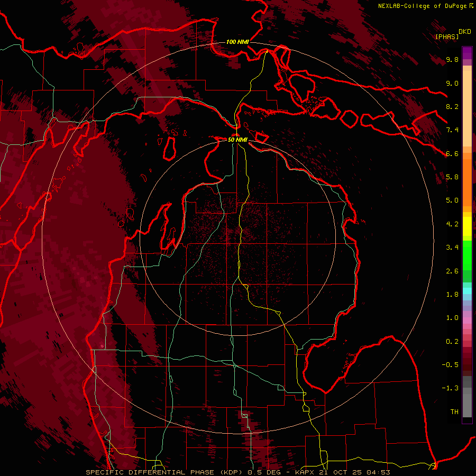The height and width of the screenshot is (476, 476).
Task: Click the [PHAS] units label
Action: [447, 37]
